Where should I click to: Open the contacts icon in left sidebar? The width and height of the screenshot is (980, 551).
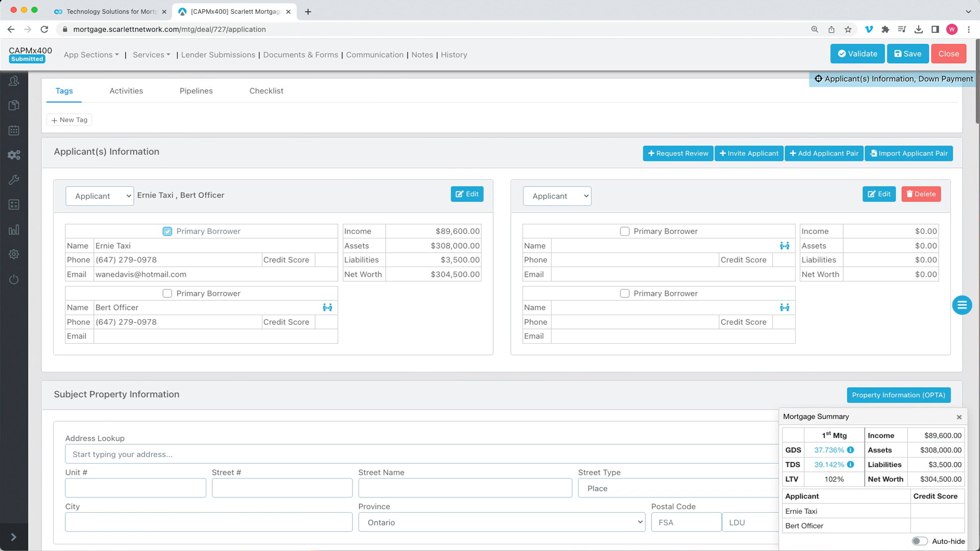click(14, 81)
